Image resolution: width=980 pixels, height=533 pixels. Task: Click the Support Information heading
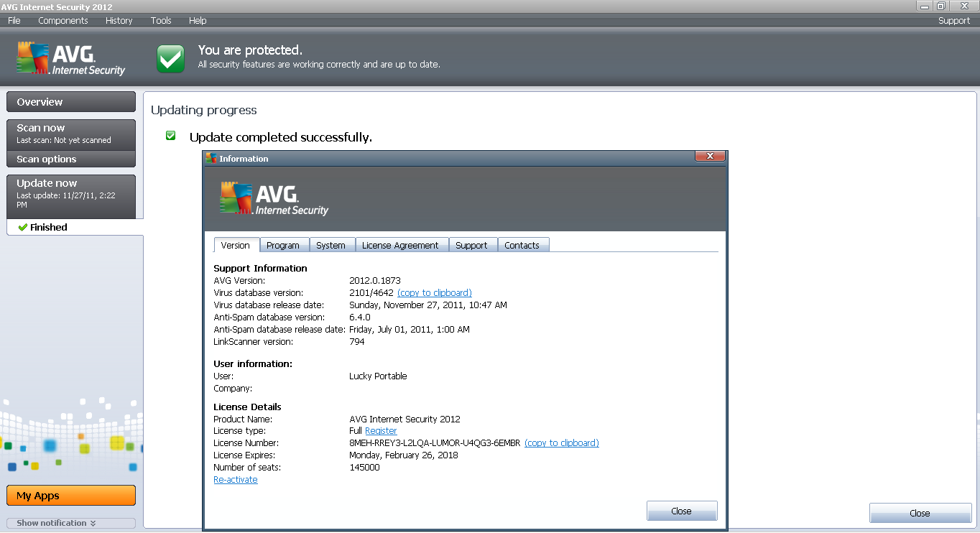[x=260, y=268]
